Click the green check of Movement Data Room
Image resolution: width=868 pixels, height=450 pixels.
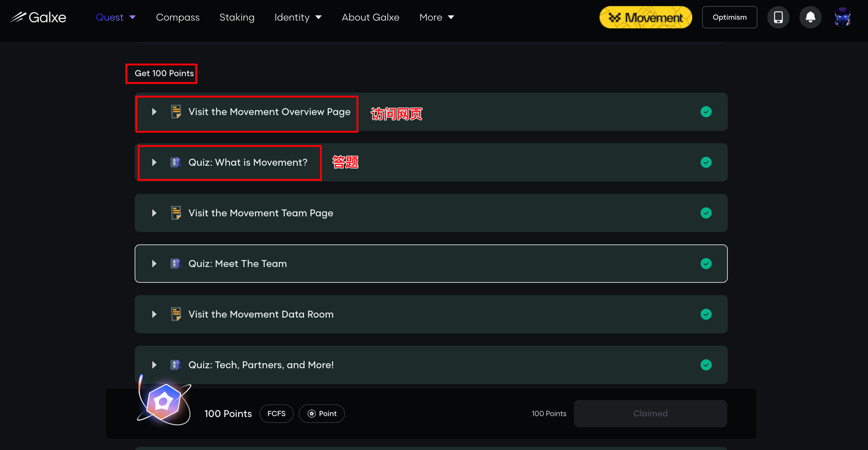706,314
